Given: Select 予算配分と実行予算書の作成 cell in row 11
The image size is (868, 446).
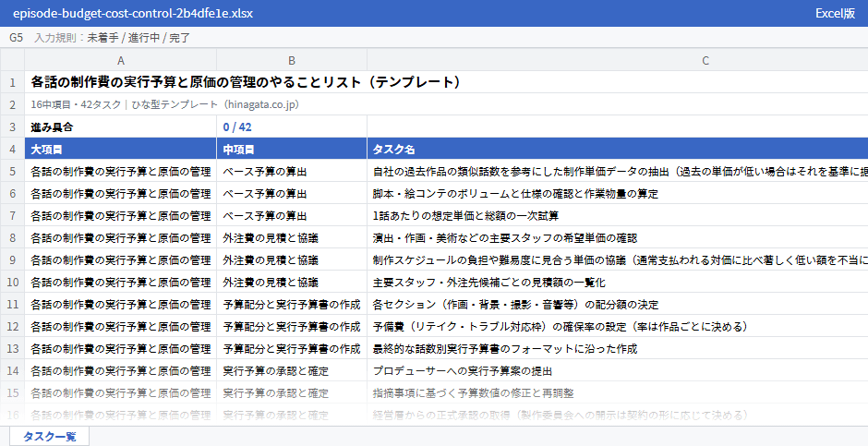Looking at the screenshot, I should pyautogui.click(x=292, y=304).
